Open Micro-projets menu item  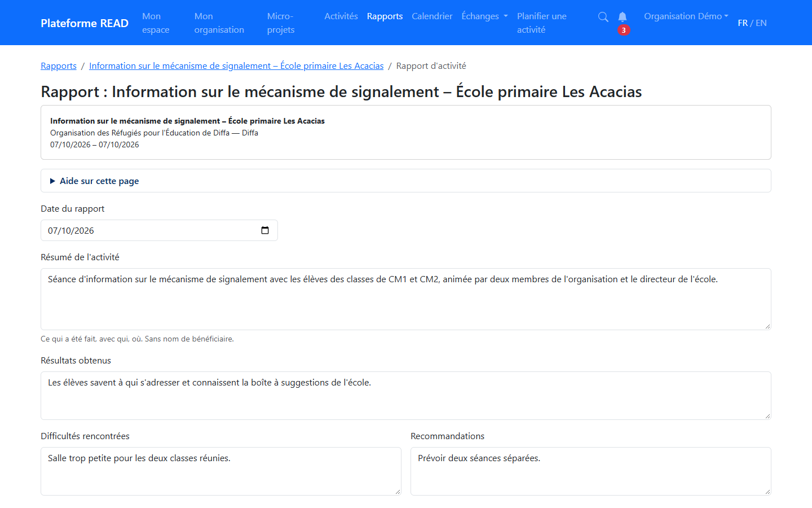281,23
